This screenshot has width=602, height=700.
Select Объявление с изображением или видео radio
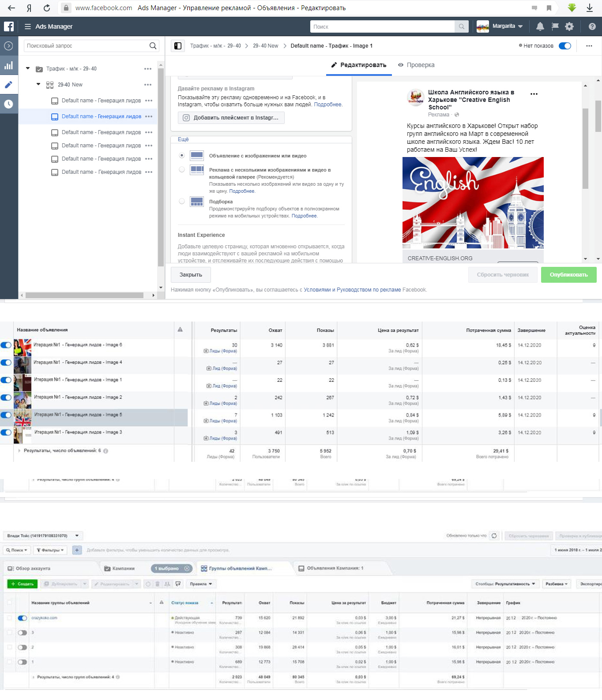point(182,155)
